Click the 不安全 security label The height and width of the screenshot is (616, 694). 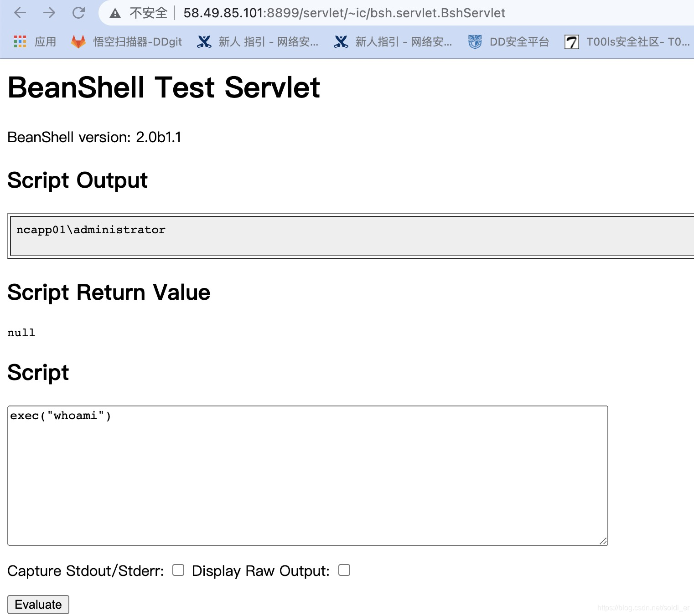pos(149,13)
